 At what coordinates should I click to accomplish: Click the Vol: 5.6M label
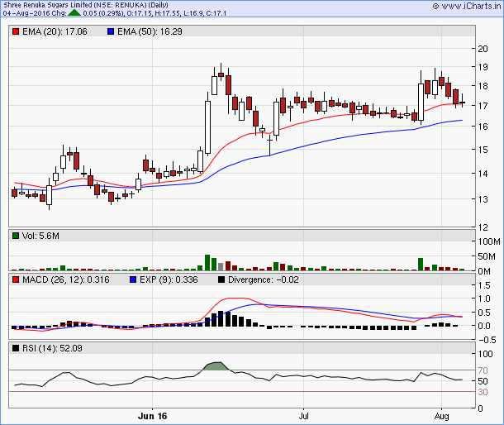point(40,236)
